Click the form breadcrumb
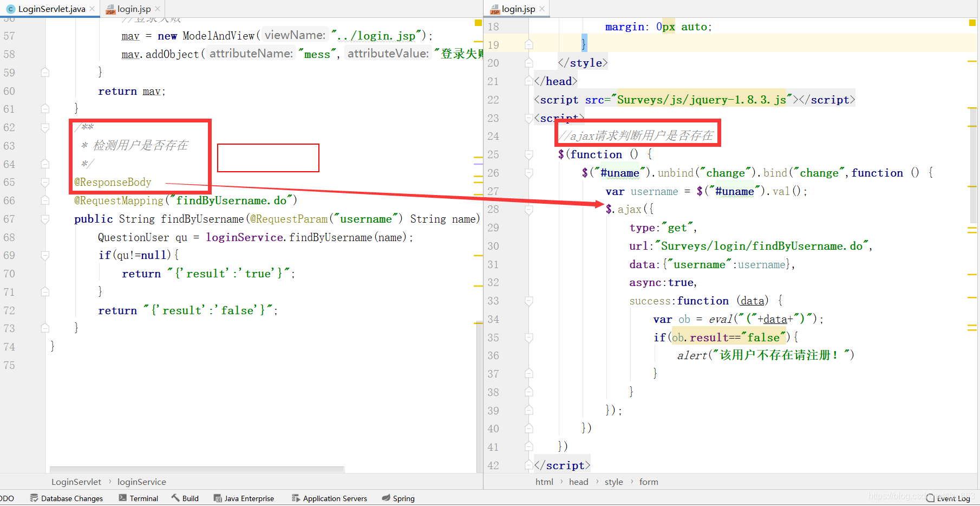Viewport: 980px width, 506px height. point(649,482)
